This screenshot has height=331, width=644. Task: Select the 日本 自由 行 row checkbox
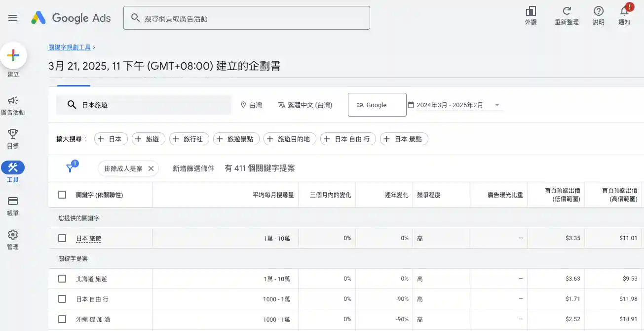(62, 299)
